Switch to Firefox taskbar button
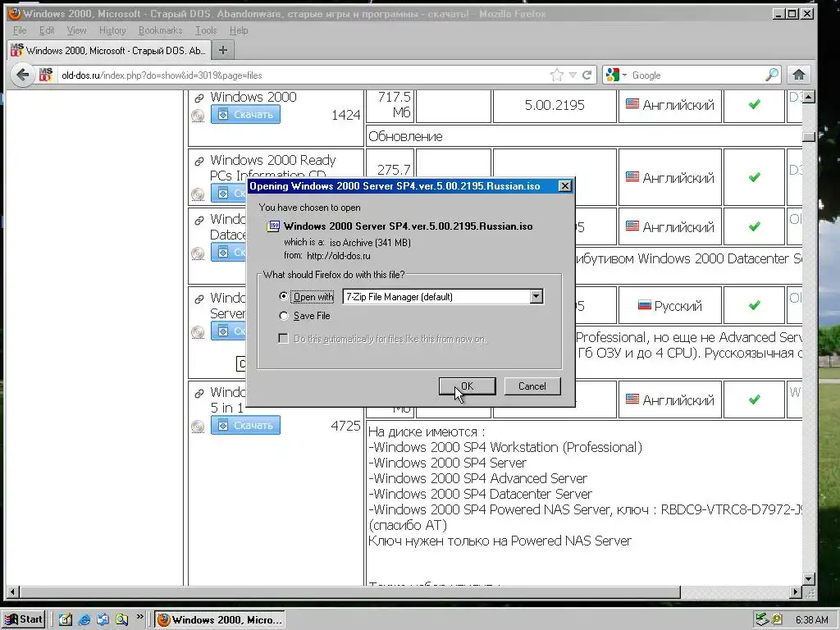 tap(220, 620)
